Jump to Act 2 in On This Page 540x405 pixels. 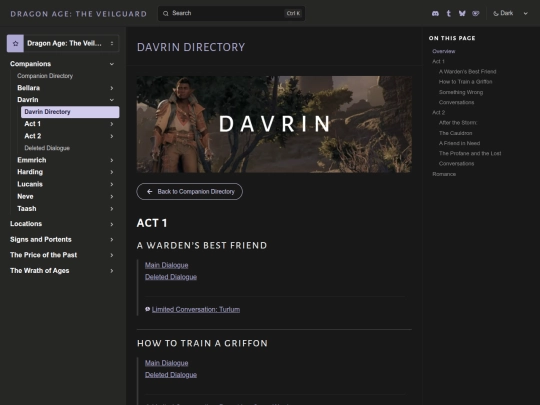coord(438,113)
